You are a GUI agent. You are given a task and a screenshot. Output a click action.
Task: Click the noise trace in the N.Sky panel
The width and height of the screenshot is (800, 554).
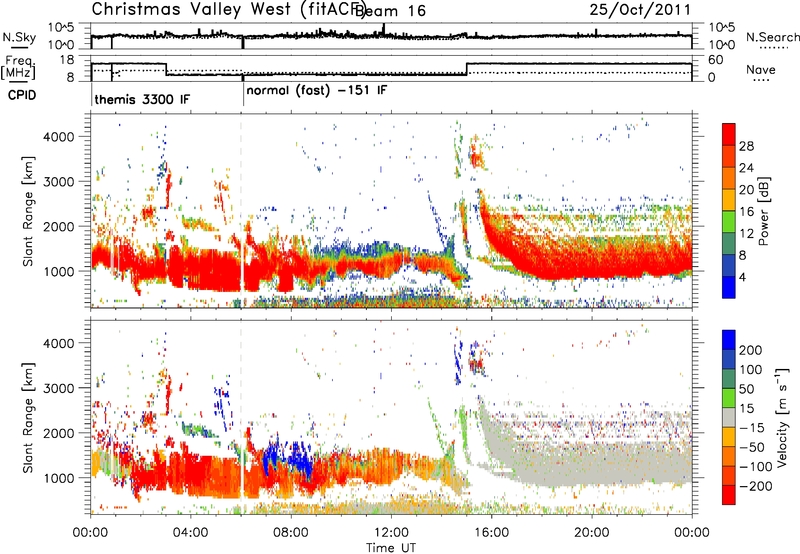(391, 36)
